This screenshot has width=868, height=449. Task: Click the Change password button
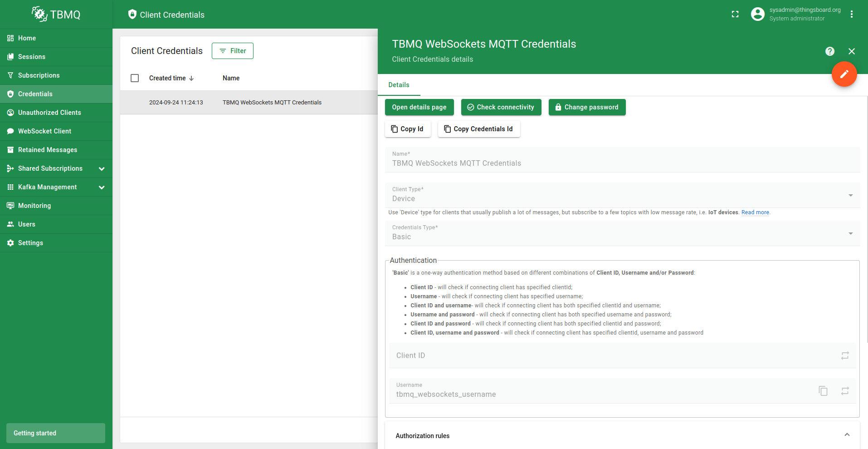point(587,107)
